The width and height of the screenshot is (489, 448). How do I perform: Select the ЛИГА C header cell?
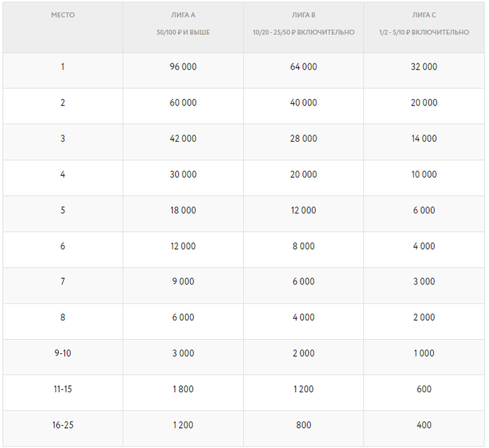point(424,15)
